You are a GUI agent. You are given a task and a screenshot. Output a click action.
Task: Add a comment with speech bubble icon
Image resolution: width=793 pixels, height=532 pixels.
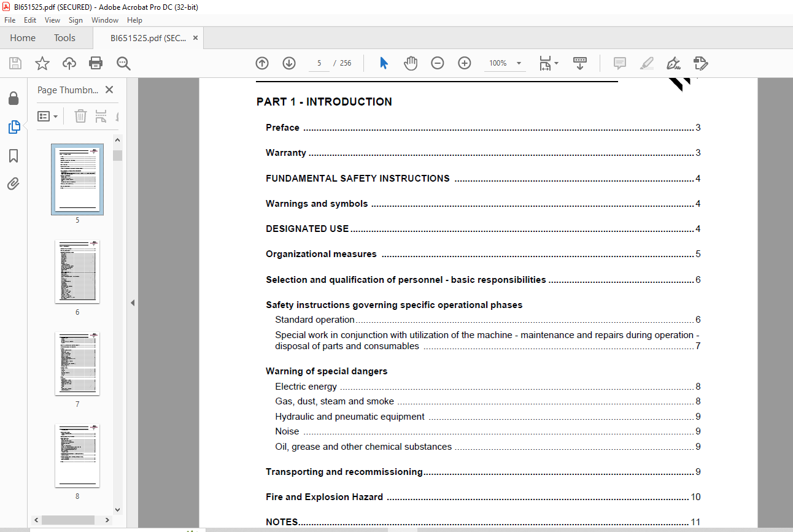[620, 63]
